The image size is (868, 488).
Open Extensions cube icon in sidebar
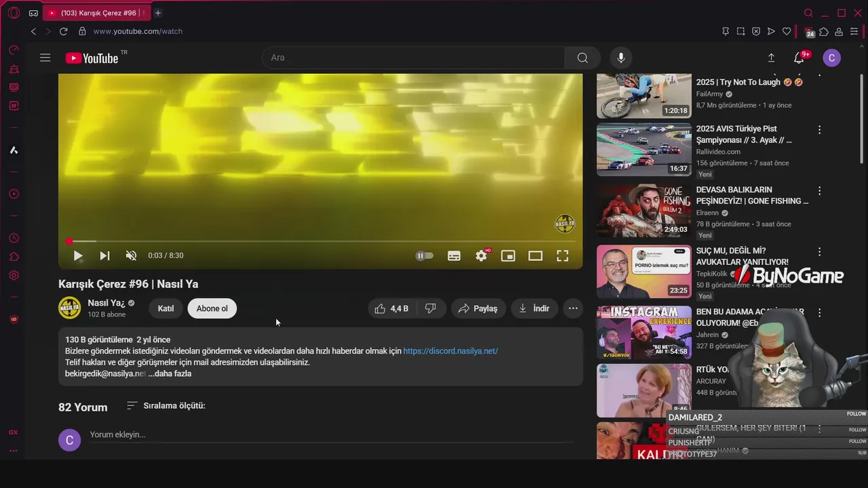click(x=14, y=257)
